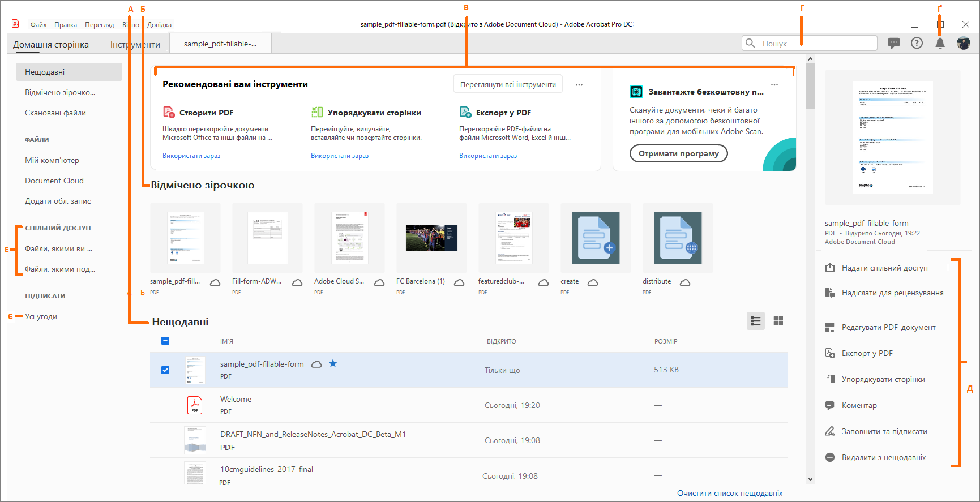Click Очистити список нещодавніх link

pos(730,493)
